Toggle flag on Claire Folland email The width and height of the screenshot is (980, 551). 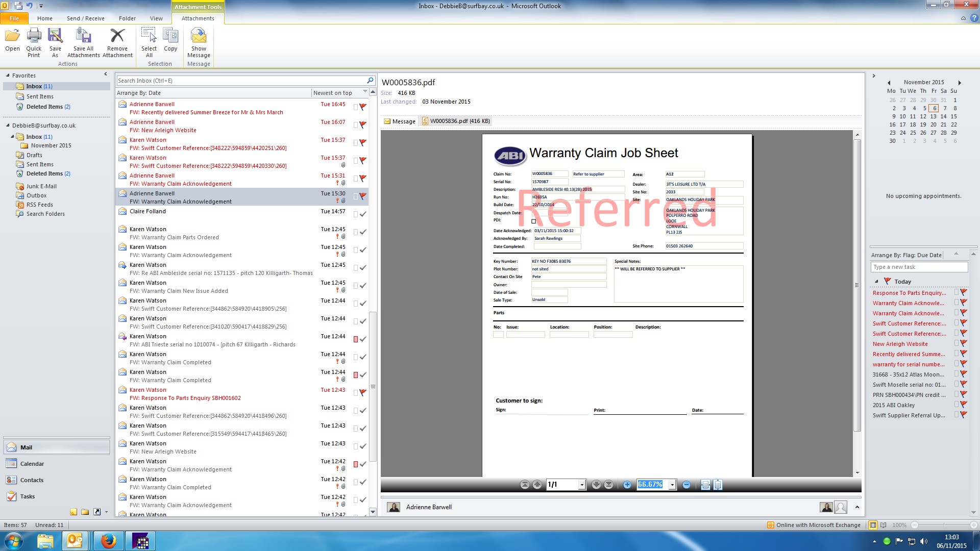363,214
